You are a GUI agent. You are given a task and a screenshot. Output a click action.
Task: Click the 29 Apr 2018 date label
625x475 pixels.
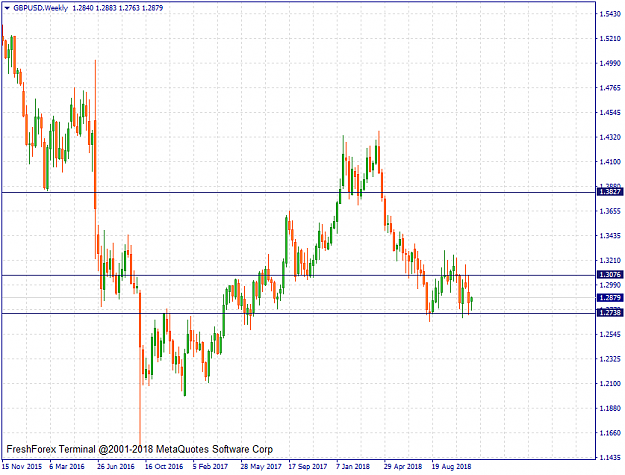tap(403, 466)
